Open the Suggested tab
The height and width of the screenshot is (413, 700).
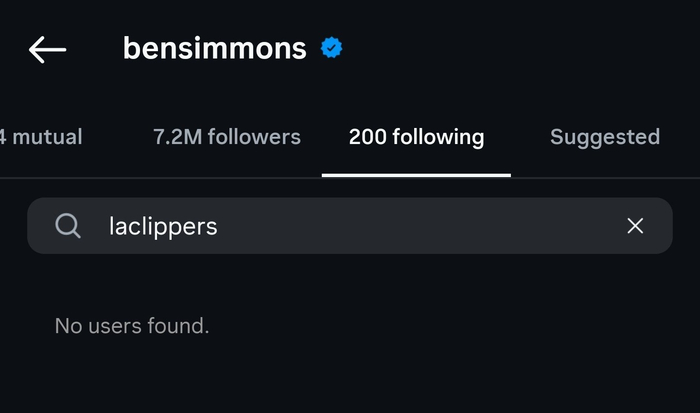coord(604,137)
